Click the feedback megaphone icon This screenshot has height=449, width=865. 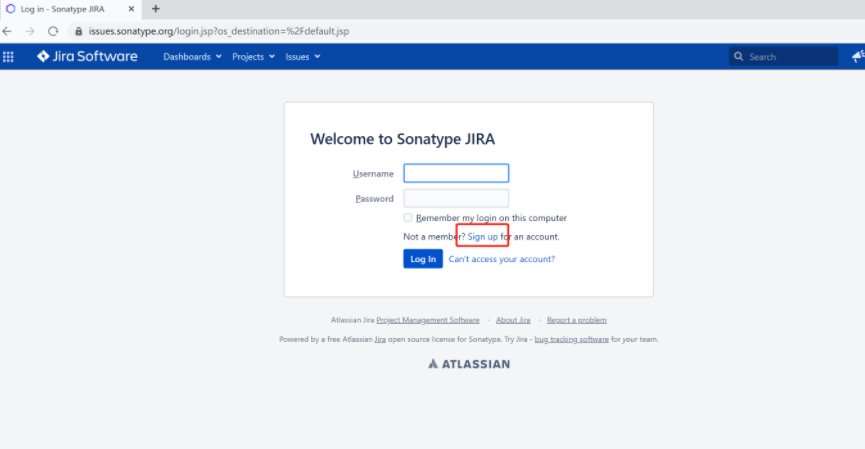(858, 56)
